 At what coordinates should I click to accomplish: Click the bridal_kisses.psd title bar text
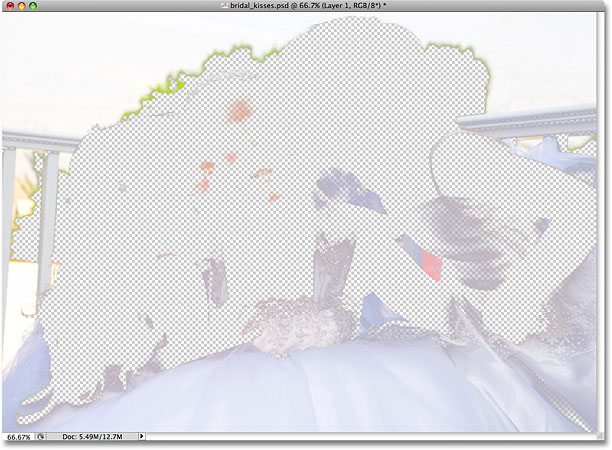pos(308,5)
